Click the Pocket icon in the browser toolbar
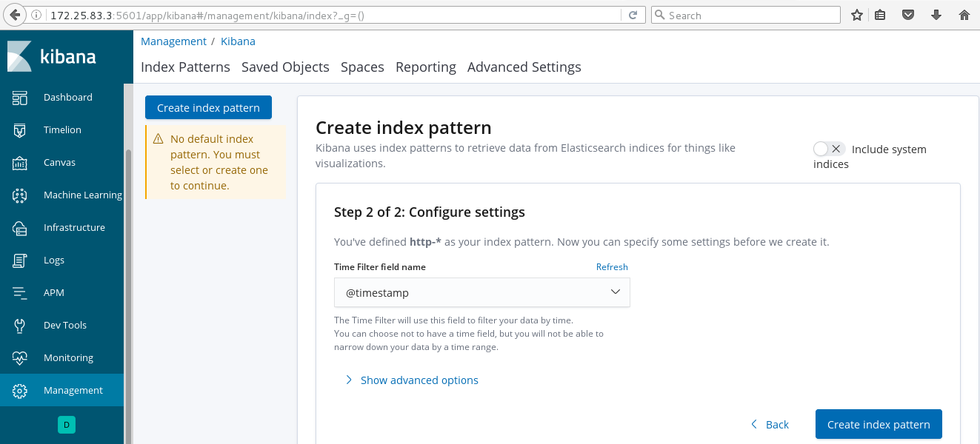980x444 pixels. 907,15
